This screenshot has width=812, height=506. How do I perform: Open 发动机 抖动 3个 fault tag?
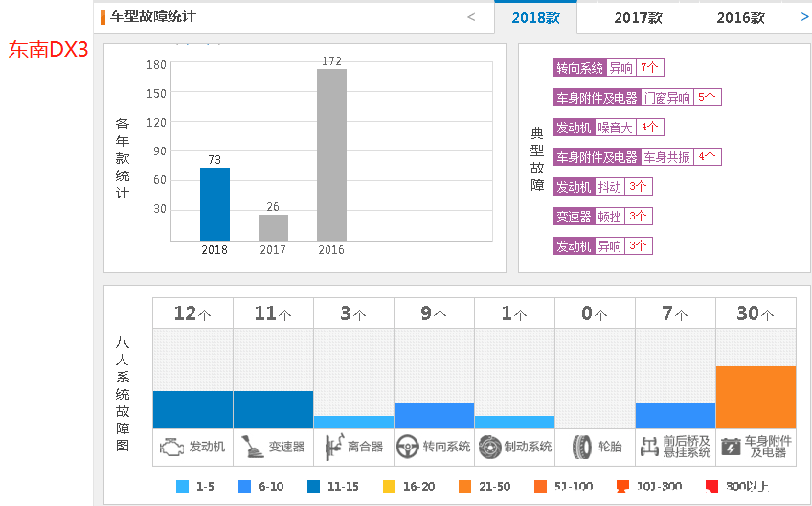pyautogui.click(x=603, y=187)
